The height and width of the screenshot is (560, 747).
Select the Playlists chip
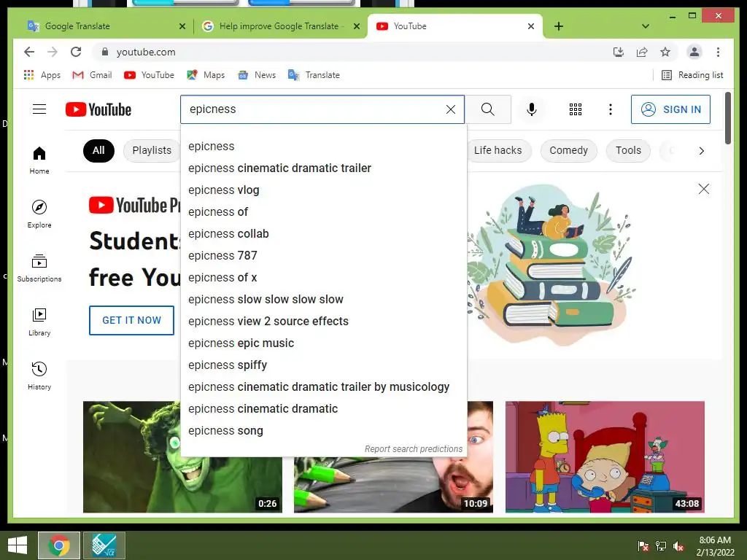click(152, 151)
